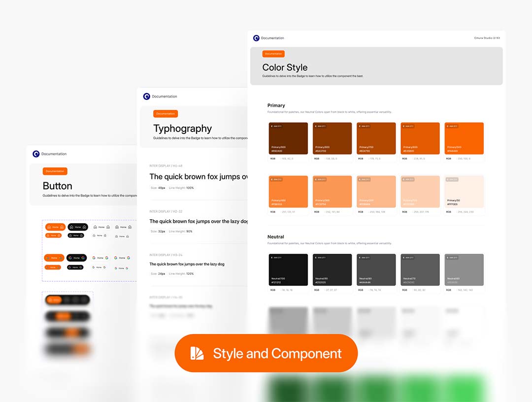Click icon inside Style and Component button
The image size is (532, 402).
(197, 353)
